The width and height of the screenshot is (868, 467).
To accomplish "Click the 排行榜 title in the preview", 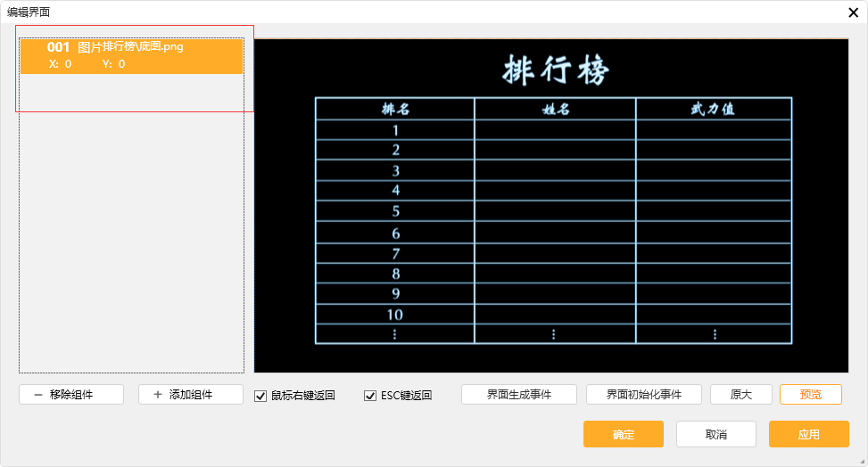I will click(555, 70).
